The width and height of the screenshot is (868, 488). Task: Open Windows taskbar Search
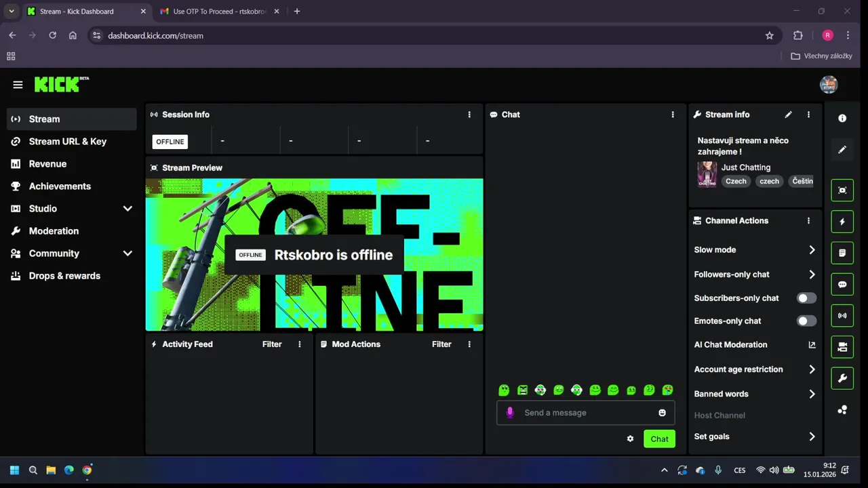[x=33, y=470]
